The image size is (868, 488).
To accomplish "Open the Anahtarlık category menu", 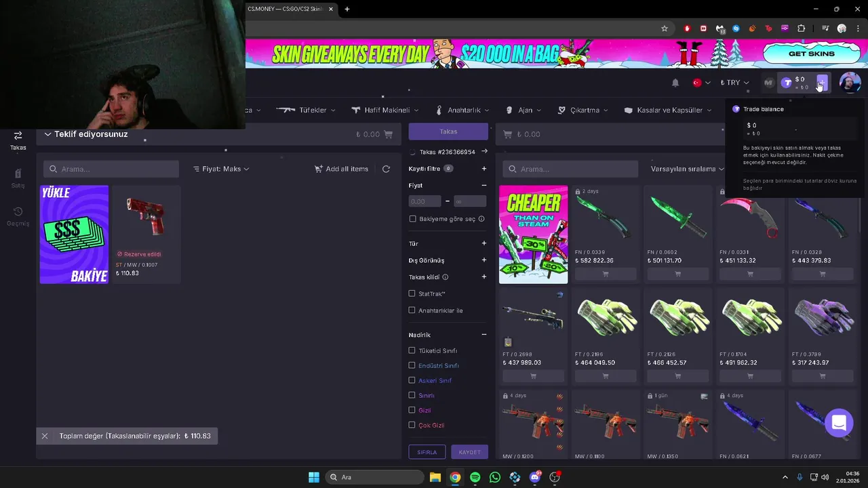I will [463, 110].
